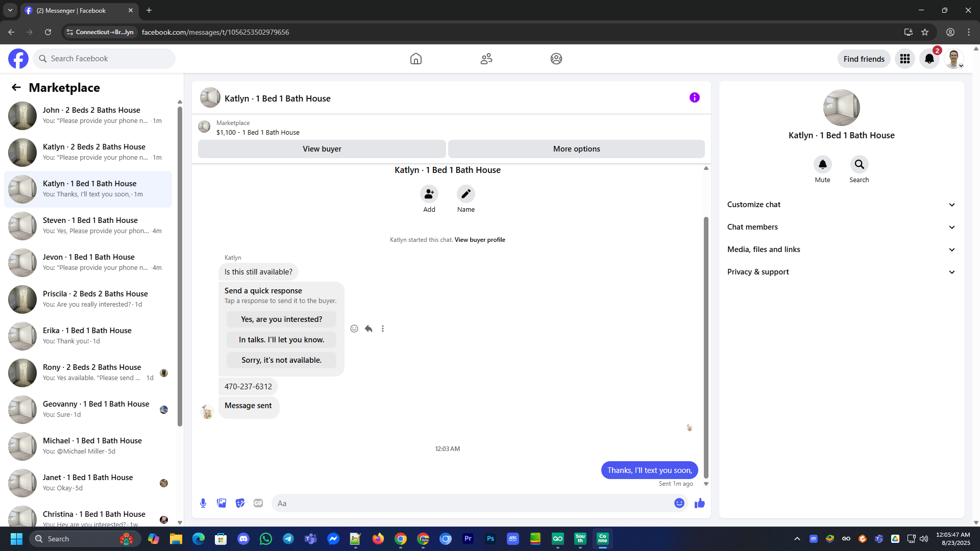
Task: Click the purple conversation info icon
Action: tap(694, 97)
